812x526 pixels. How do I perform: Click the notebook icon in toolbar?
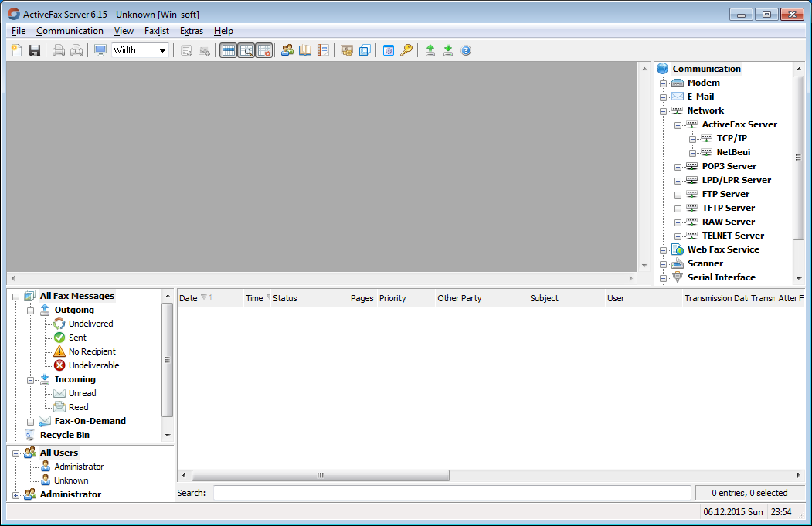[323, 50]
